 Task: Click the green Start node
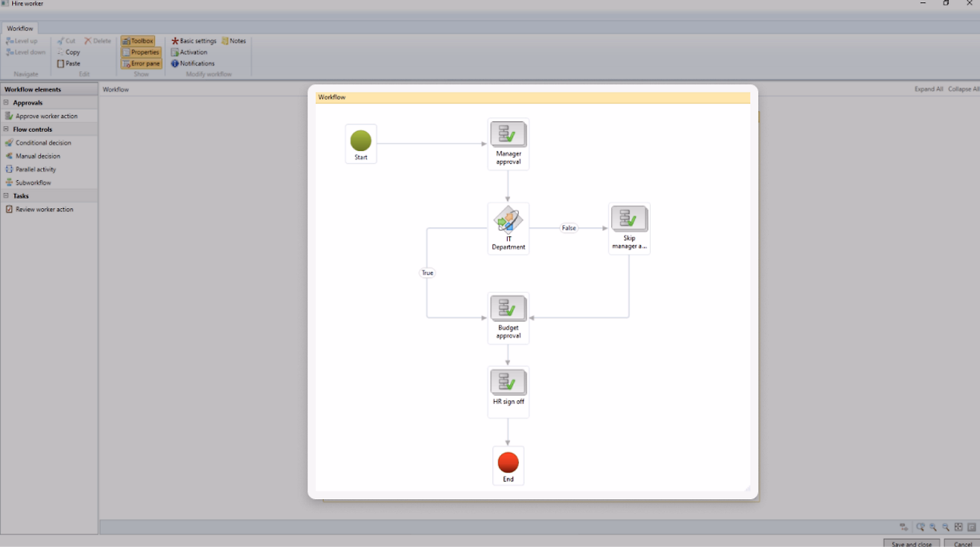pyautogui.click(x=360, y=141)
